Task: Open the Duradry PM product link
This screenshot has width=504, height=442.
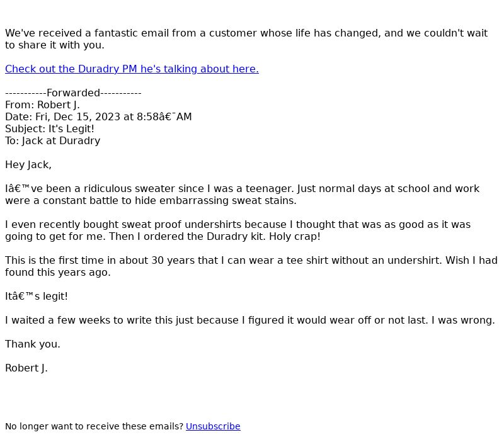Action: 132,69
